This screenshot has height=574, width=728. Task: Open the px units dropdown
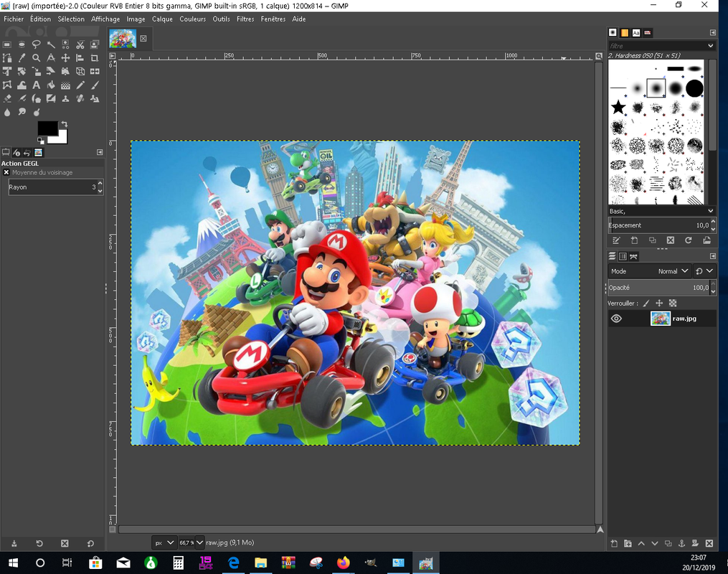pos(164,542)
